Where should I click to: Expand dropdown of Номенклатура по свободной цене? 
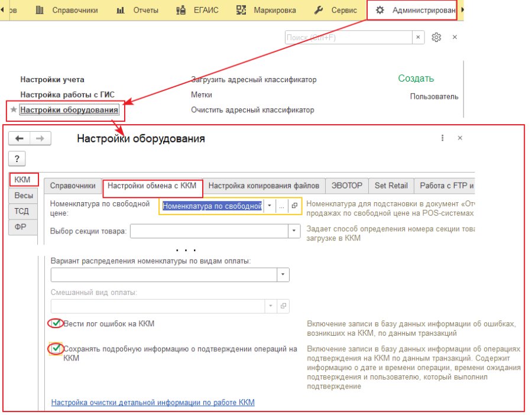(270, 206)
